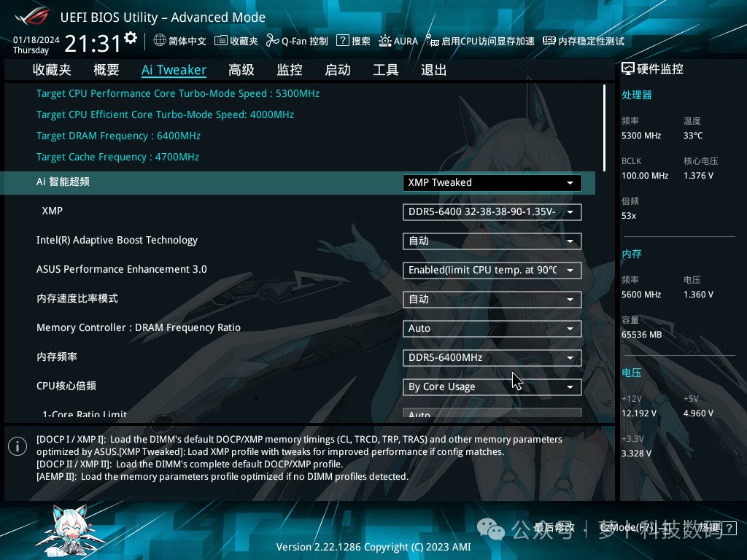The width and height of the screenshot is (747, 560).
Task: Click the settings gear beside the clock
Action: point(130,38)
